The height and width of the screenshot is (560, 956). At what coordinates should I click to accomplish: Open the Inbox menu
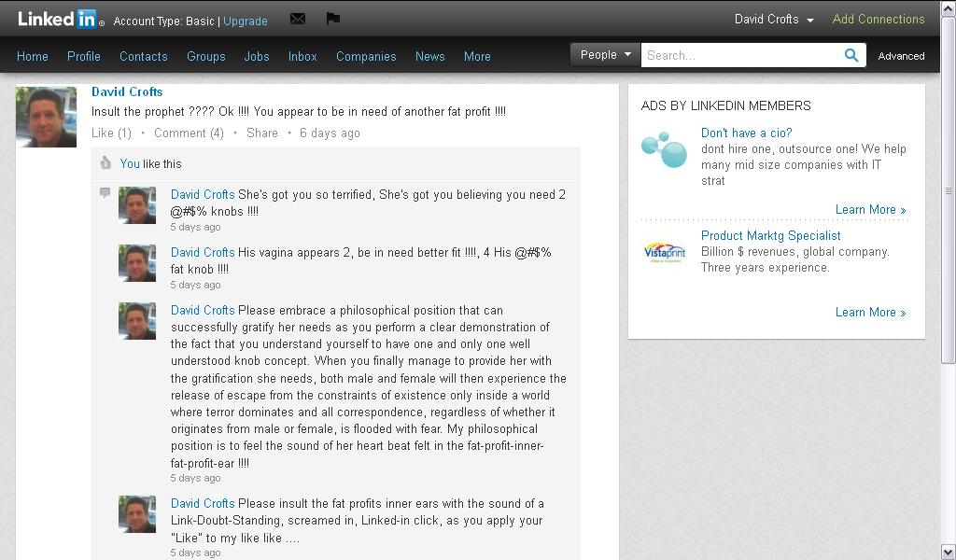(x=302, y=56)
